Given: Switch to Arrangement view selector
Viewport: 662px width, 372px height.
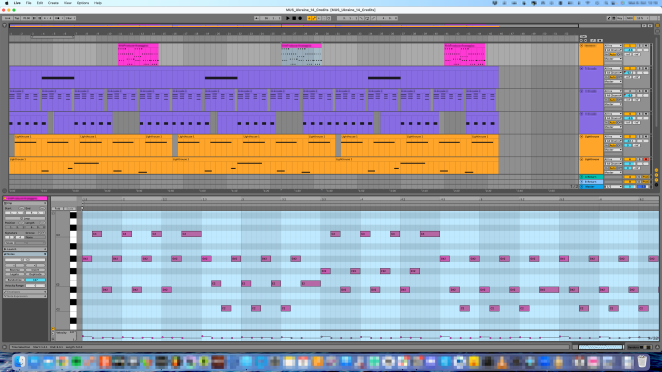Looking at the screenshot, I should click(x=656, y=26).
